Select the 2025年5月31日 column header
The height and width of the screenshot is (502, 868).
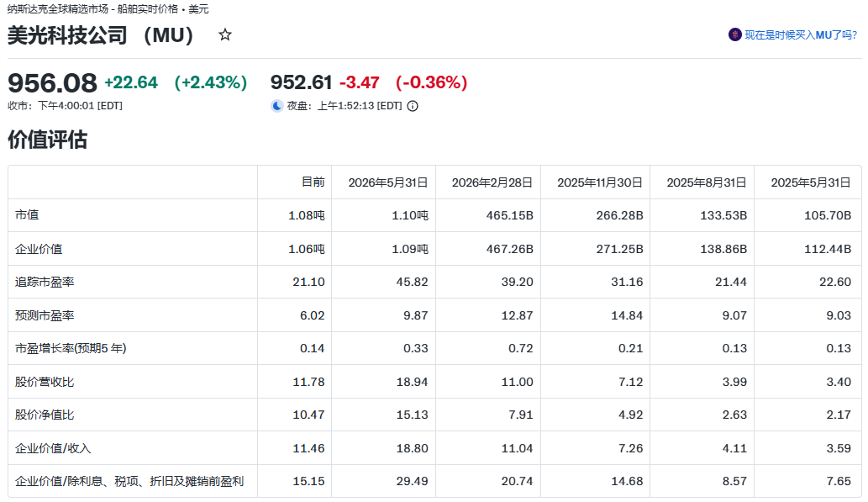pyautogui.click(x=811, y=182)
